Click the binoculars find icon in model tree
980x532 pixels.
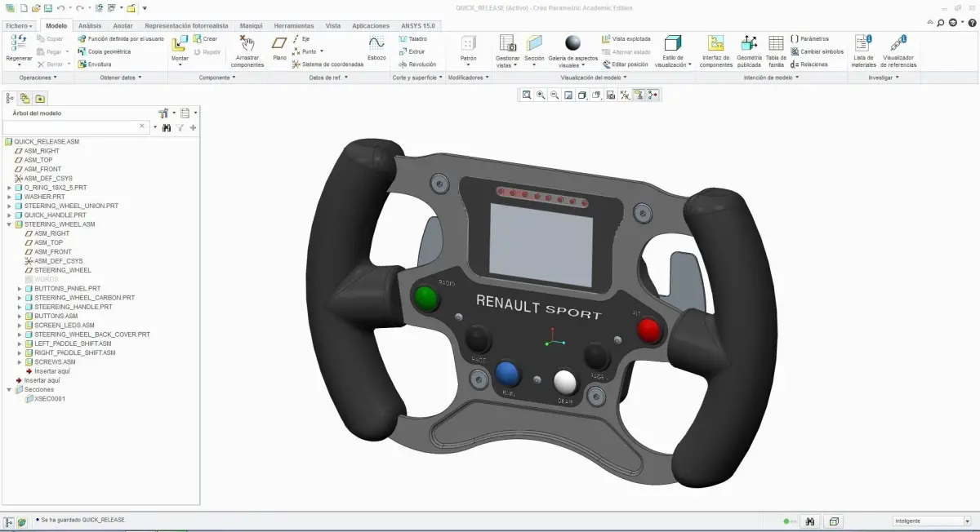[167, 127]
